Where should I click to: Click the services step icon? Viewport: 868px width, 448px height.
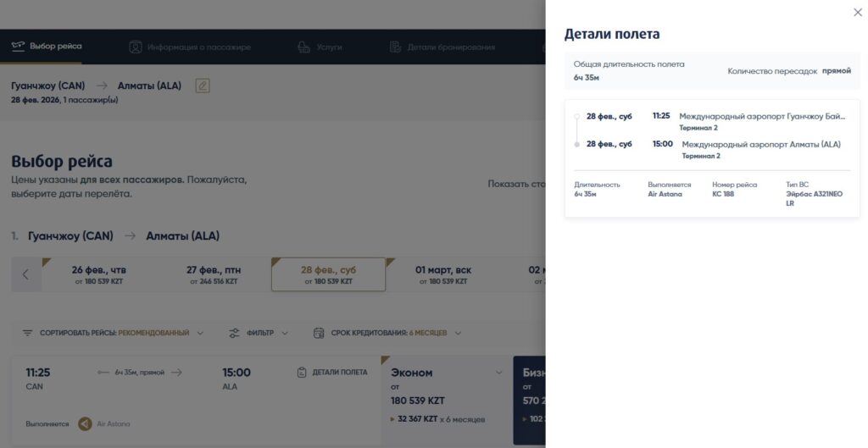coord(303,47)
